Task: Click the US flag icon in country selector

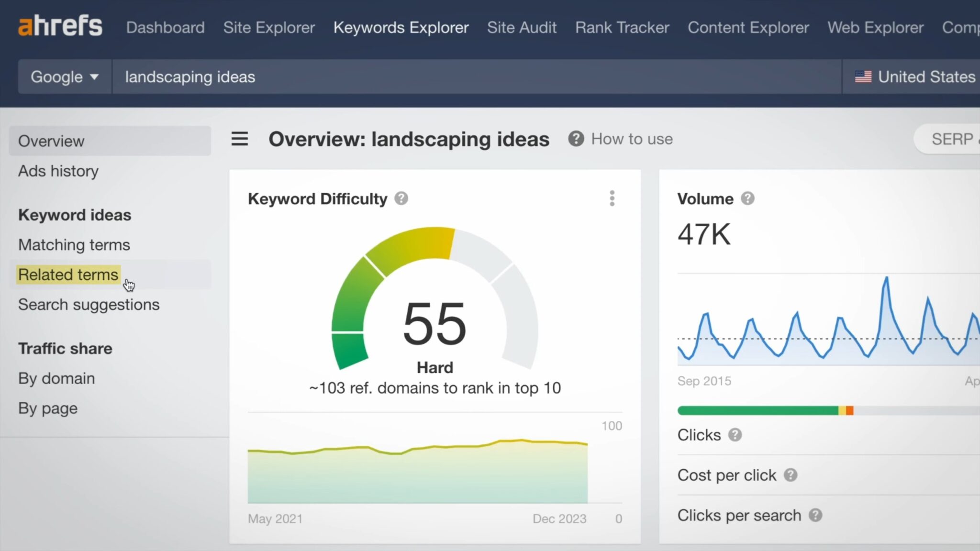Action: [x=863, y=77]
